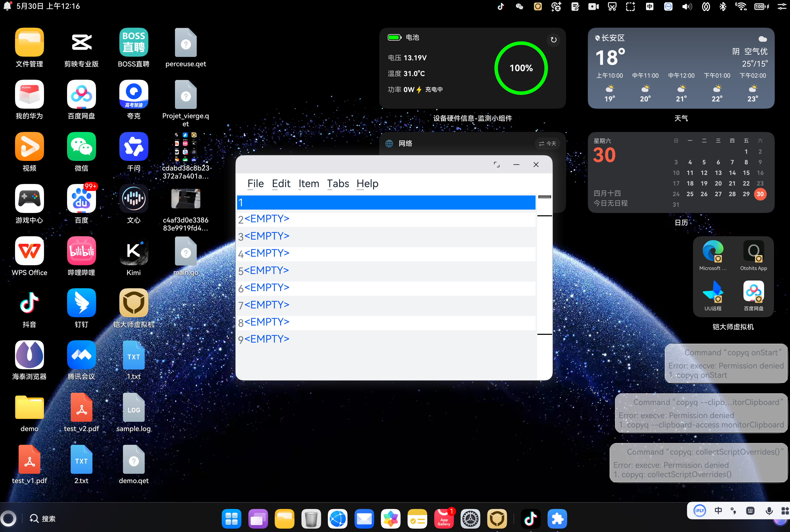This screenshot has width=790, height=532.
Task: Select demo.qet file on desktop
Action: 134,459
